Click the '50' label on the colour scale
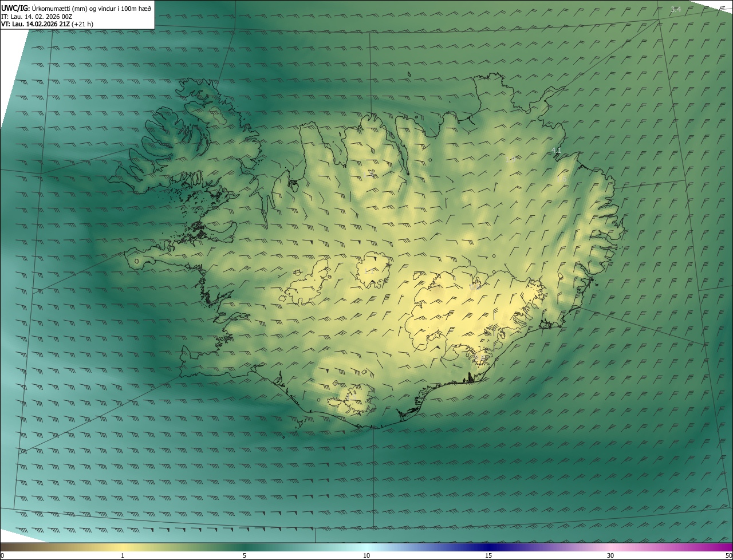This screenshot has height=560, width=733. coord(728,555)
